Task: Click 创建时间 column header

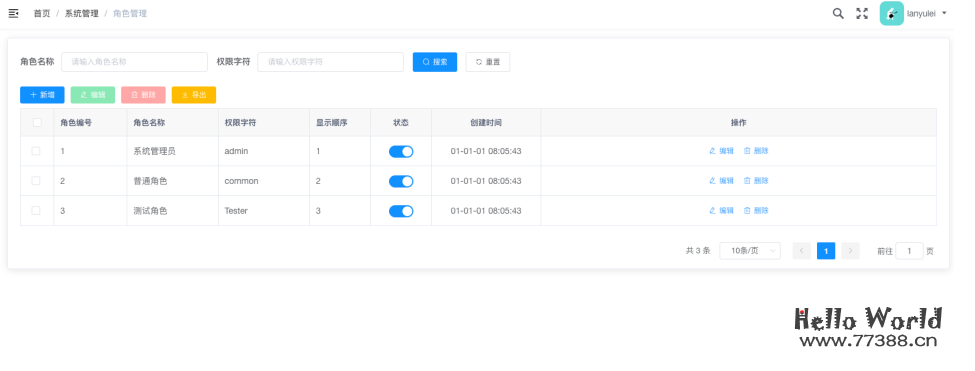Action: pyautogui.click(x=486, y=123)
